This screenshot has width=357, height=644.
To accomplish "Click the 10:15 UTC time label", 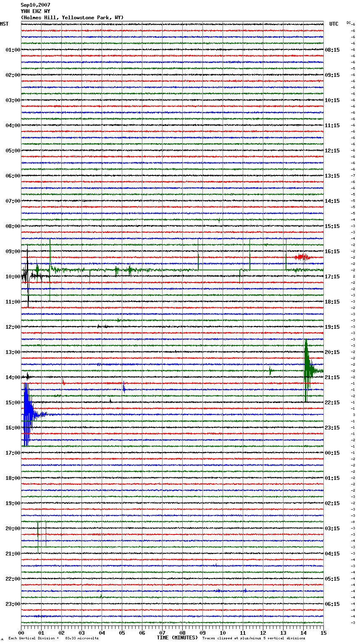I will 332,100.
